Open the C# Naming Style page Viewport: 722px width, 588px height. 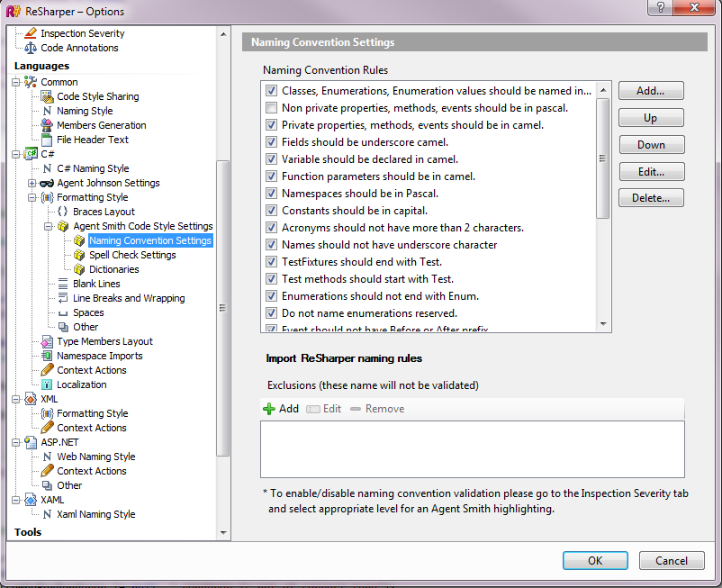(93, 168)
